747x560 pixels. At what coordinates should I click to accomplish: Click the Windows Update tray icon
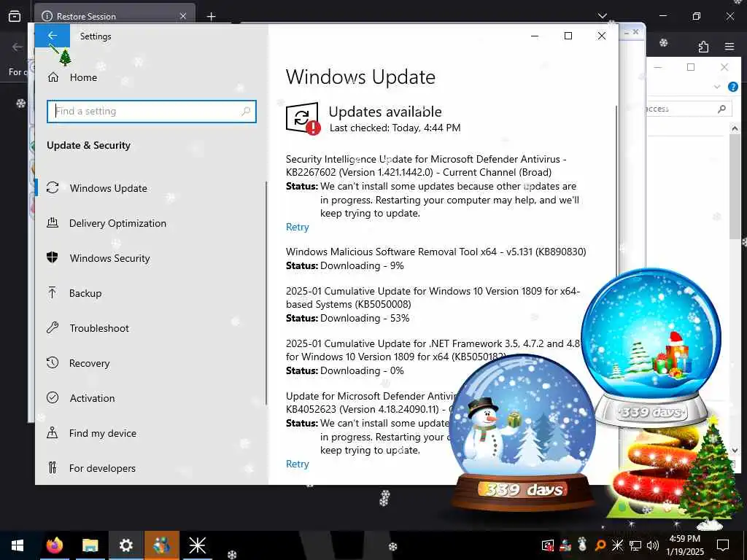(x=549, y=545)
